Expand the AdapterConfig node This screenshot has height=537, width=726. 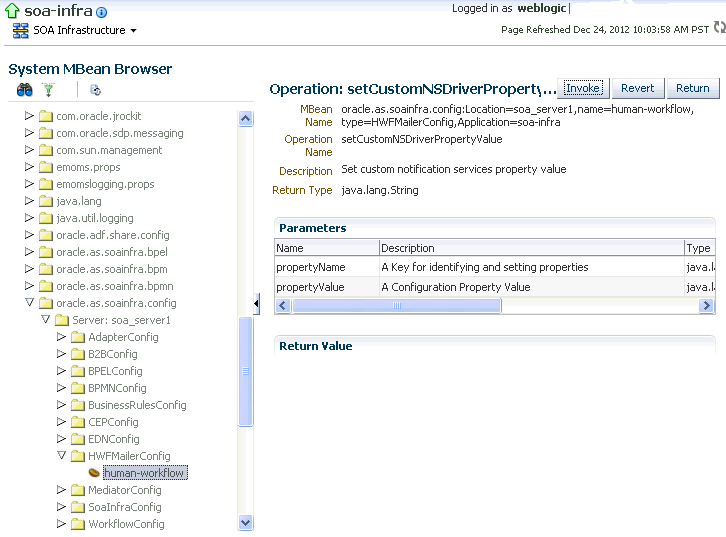[x=62, y=337]
